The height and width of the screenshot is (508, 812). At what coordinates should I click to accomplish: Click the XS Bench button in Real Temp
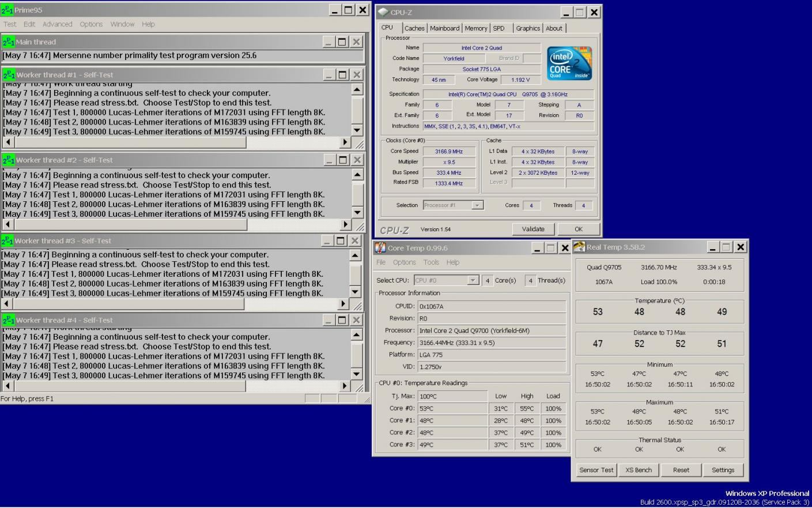pos(639,470)
